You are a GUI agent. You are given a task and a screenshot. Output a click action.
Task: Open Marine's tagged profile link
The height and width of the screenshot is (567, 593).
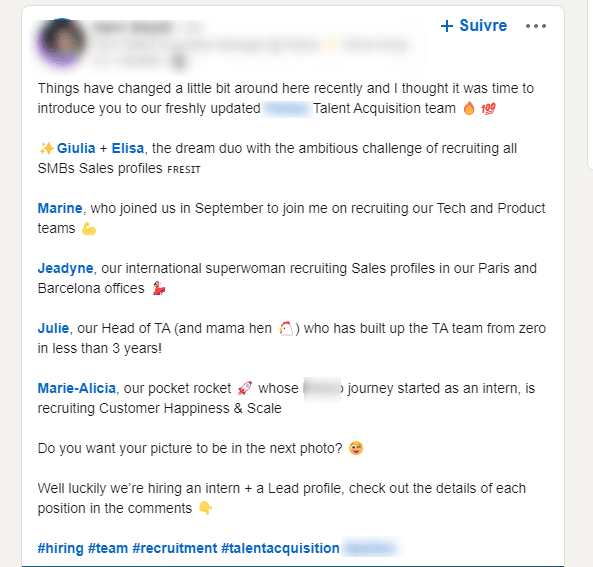60,208
